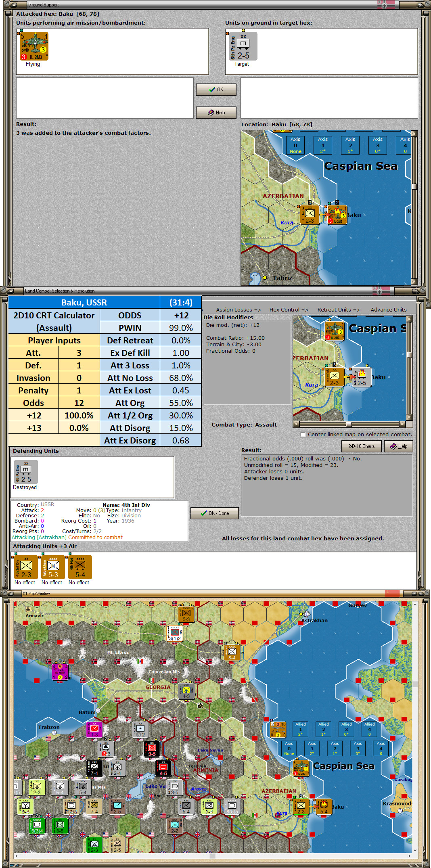
Task: Go to Hex Control phase label
Action: [289, 310]
